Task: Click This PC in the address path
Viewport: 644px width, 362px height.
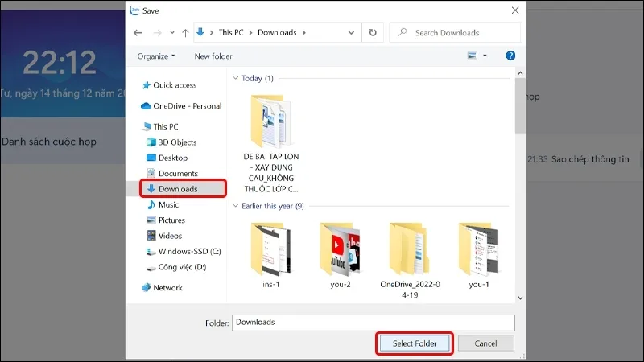Action: [x=231, y=32]
